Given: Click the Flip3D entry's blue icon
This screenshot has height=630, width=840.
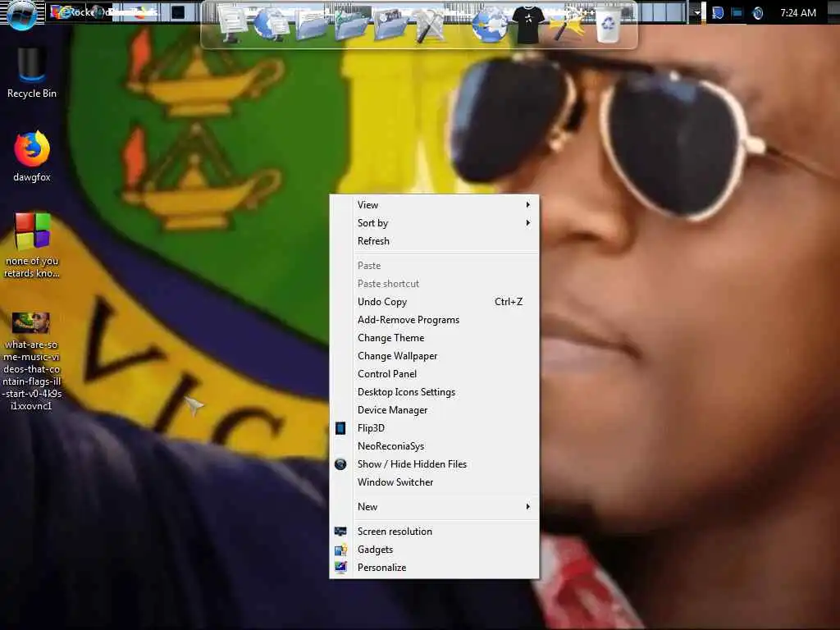Looking at the screenshot, I should pos(340,428).
